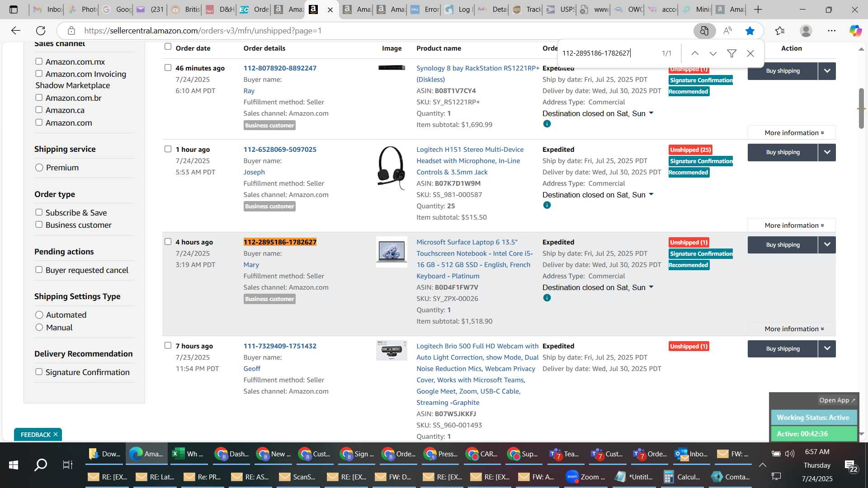
Task: Check the Amazon.com.br sales channel
Action: click(39, 98)
